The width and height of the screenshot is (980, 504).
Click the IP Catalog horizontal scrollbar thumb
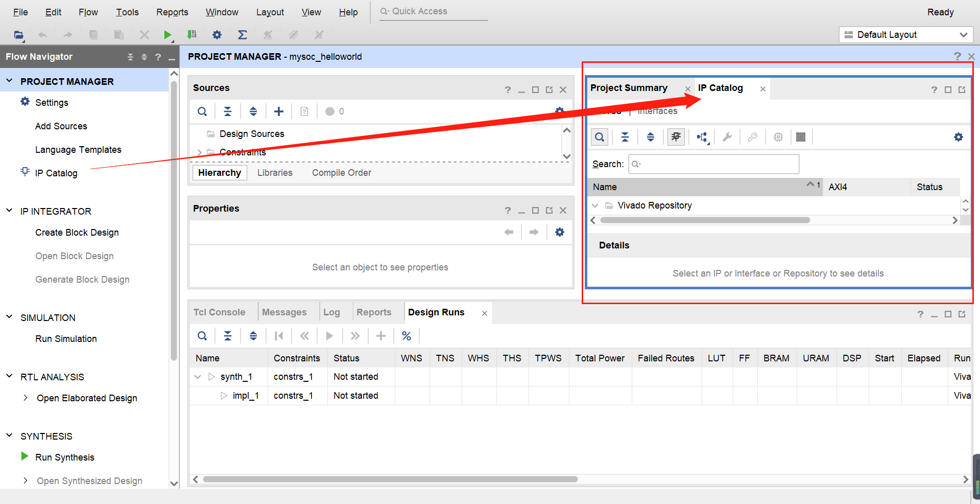pyautogui.click(x=705, y=220)
